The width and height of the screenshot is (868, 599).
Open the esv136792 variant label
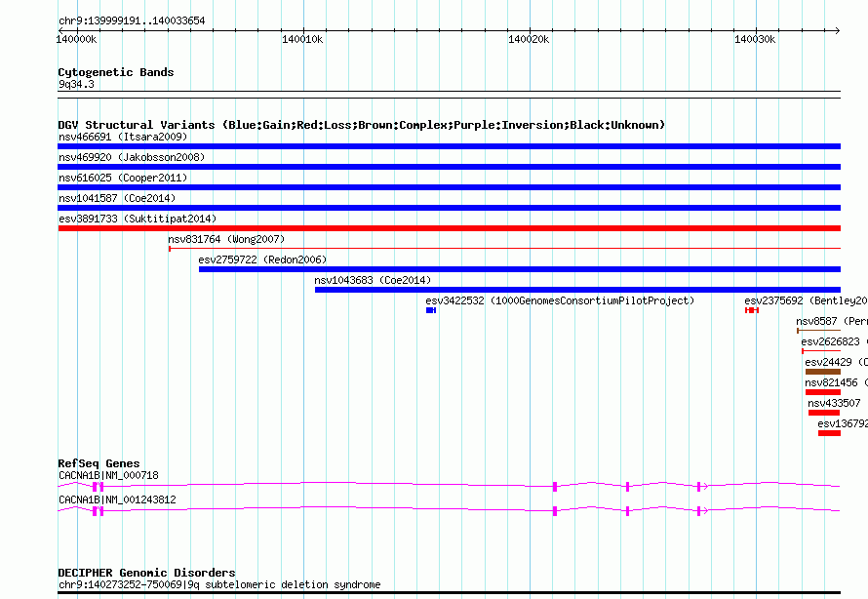click(x=843, y=423)
